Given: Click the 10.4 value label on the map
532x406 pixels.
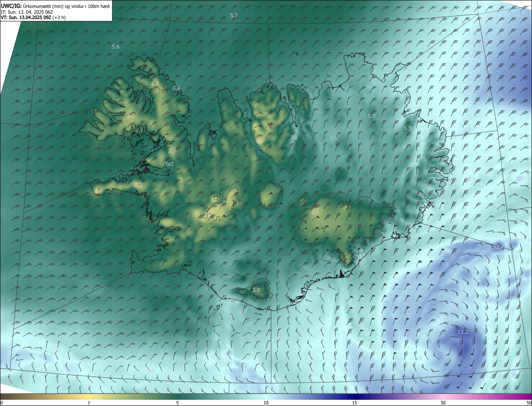Looking at the screenshot, I should click(x=470, y=179).
